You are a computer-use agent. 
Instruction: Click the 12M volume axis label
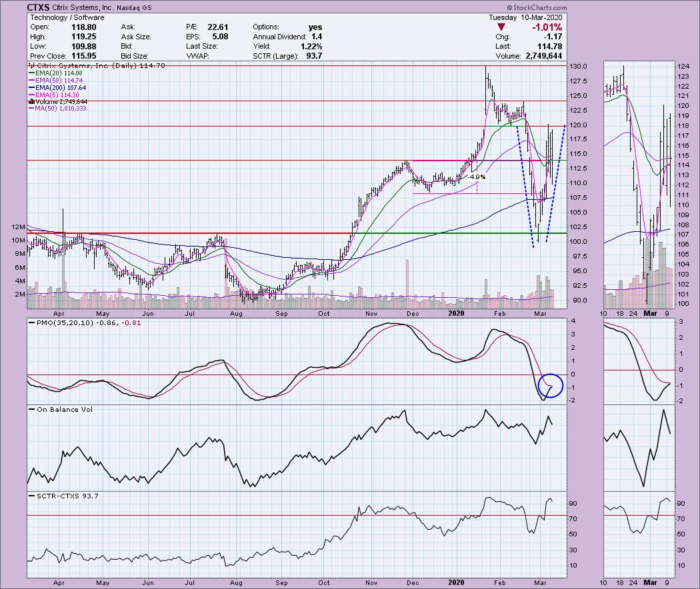click(19, 227)
